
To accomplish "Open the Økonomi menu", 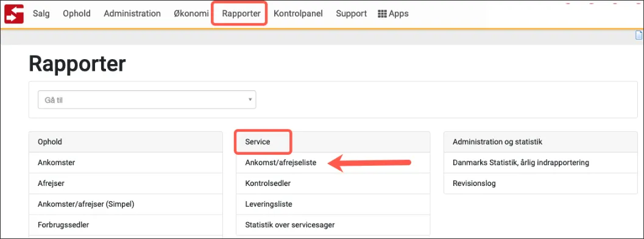I will click(x=191, y=13).
